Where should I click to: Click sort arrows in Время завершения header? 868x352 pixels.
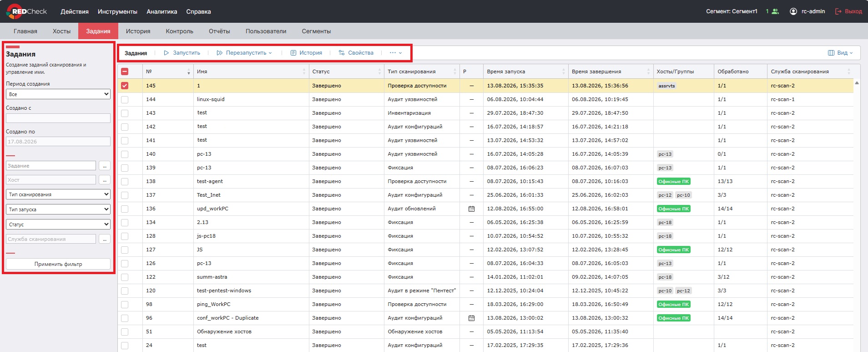[649, 71]
